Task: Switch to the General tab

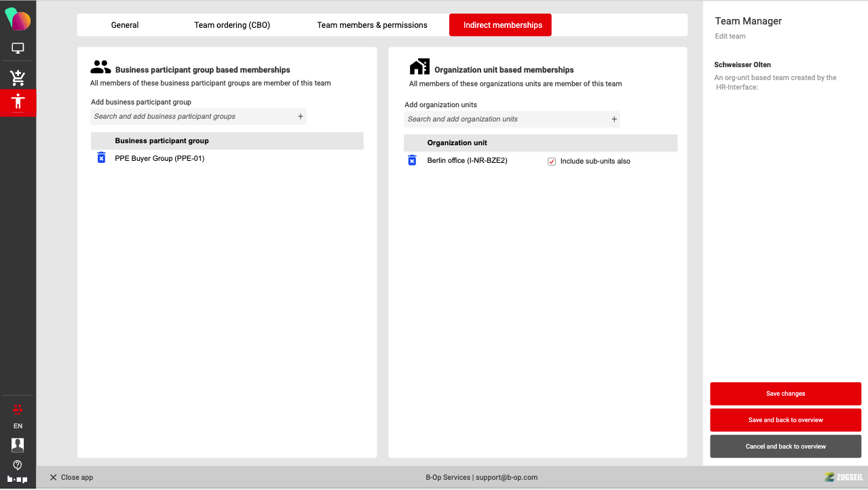Action: [x=125, y=25]
